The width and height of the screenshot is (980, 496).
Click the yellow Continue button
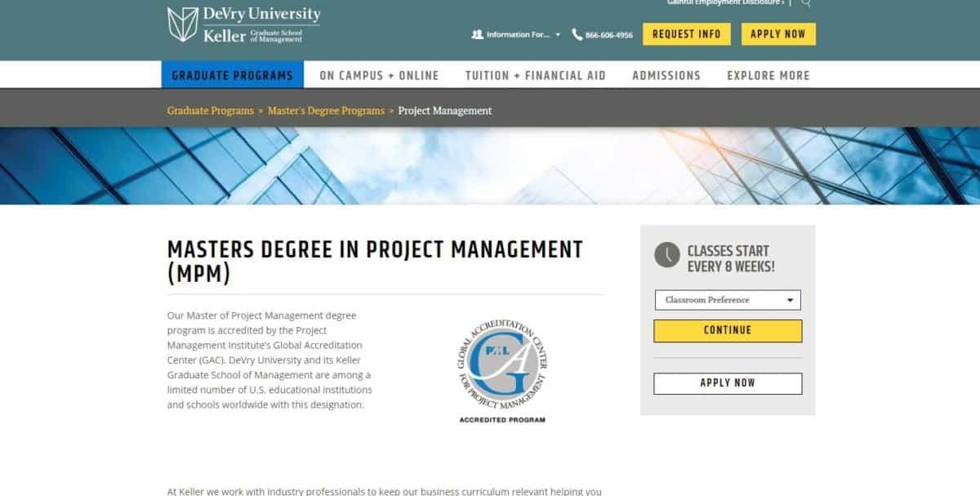coord(727,331)
